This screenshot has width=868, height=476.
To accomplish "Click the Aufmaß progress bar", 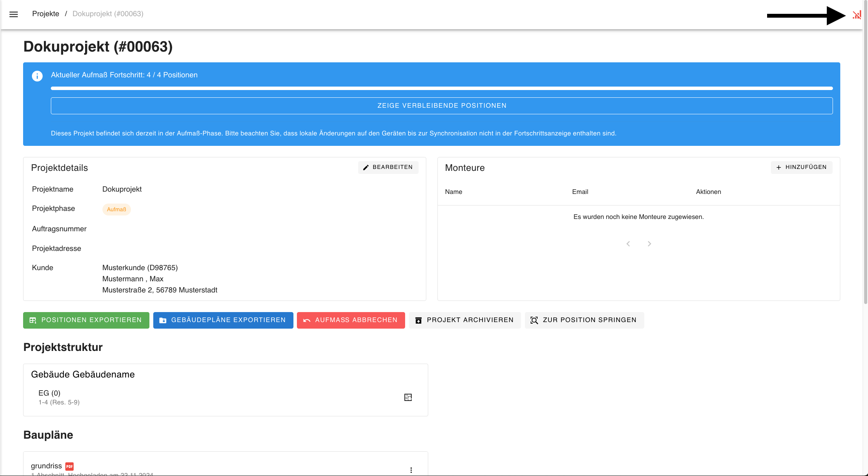I will coord(441,89).
